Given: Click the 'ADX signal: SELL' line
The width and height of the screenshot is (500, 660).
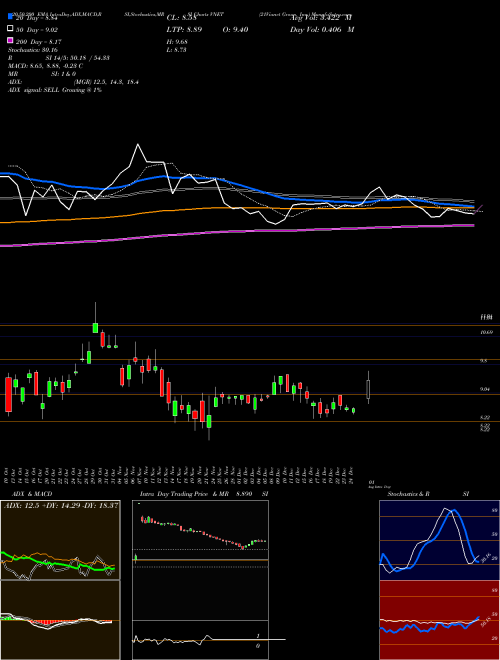Looking at the screenshot, I should coord(55,90).
